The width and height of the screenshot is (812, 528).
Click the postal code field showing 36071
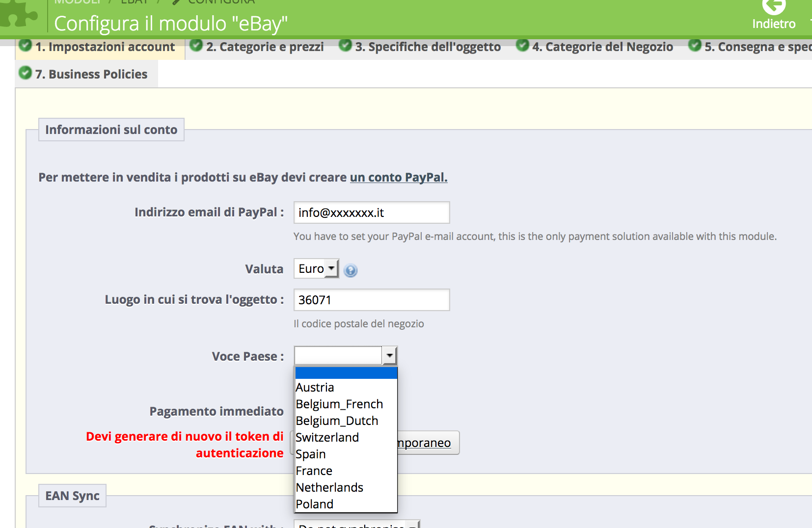pos(372,300)
